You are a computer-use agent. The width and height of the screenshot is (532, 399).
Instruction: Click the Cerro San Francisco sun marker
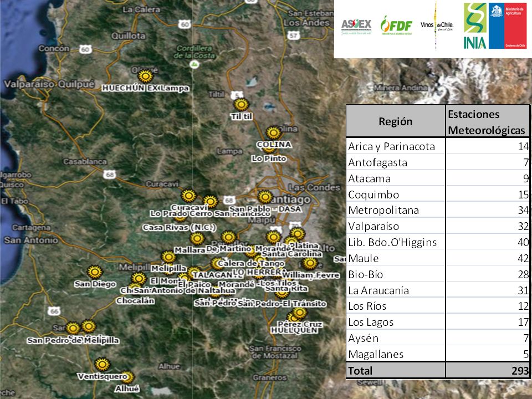click(x=211, y=202)
